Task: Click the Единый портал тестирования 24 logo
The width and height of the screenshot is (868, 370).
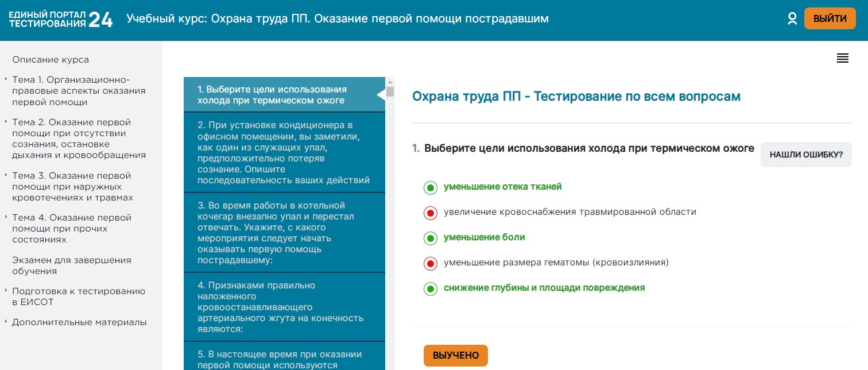Action: pos(61,19)
